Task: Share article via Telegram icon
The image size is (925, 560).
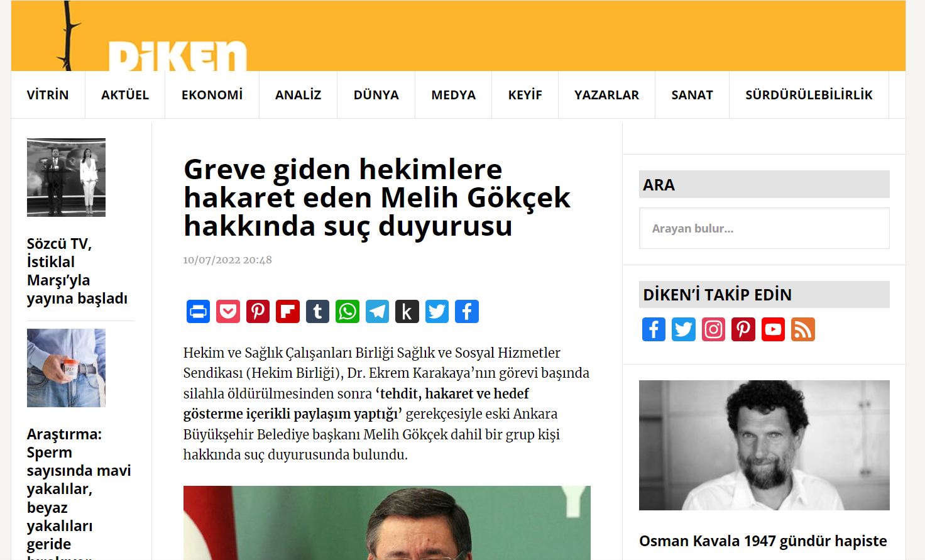Action: (x=377, y=311)
